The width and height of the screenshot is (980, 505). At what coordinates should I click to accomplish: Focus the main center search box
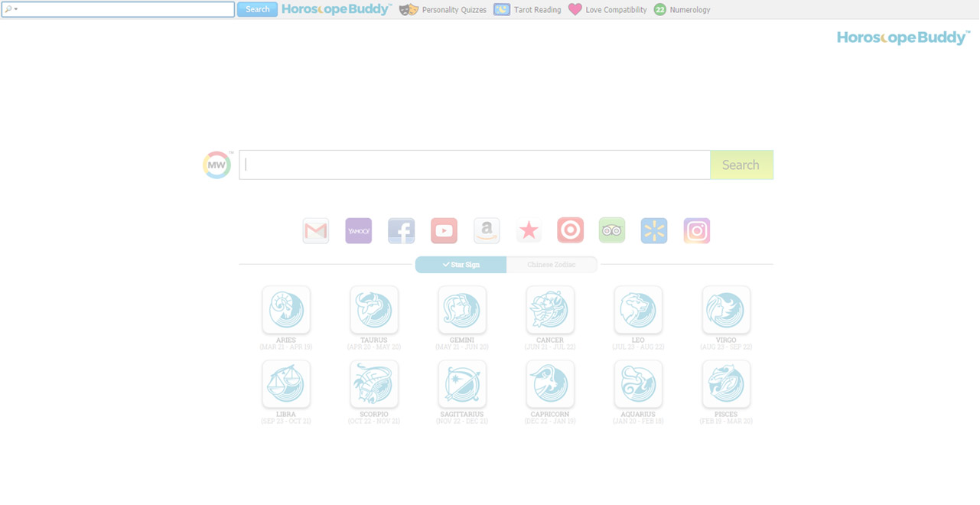(474, 165)
